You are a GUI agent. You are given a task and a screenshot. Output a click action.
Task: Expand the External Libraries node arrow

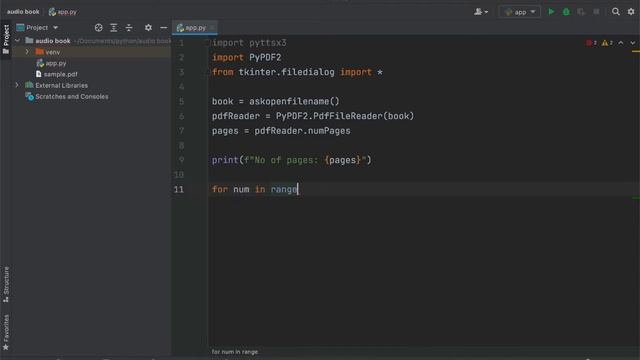click(x=17, y=85)
